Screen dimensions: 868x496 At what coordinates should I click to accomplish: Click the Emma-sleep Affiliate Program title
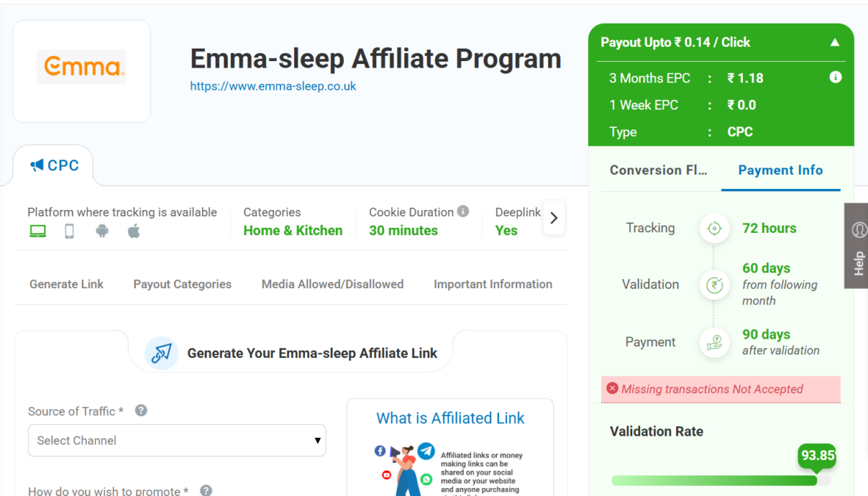[376, 59]
